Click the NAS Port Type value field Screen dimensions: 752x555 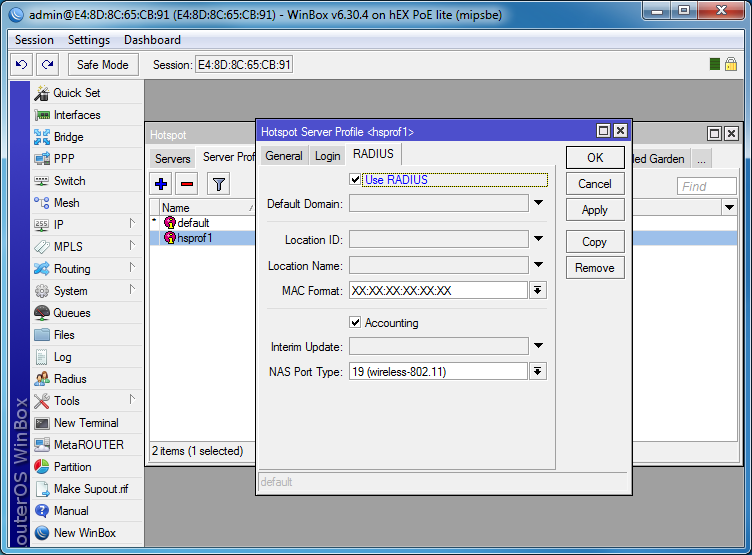(x=438, y=371)
